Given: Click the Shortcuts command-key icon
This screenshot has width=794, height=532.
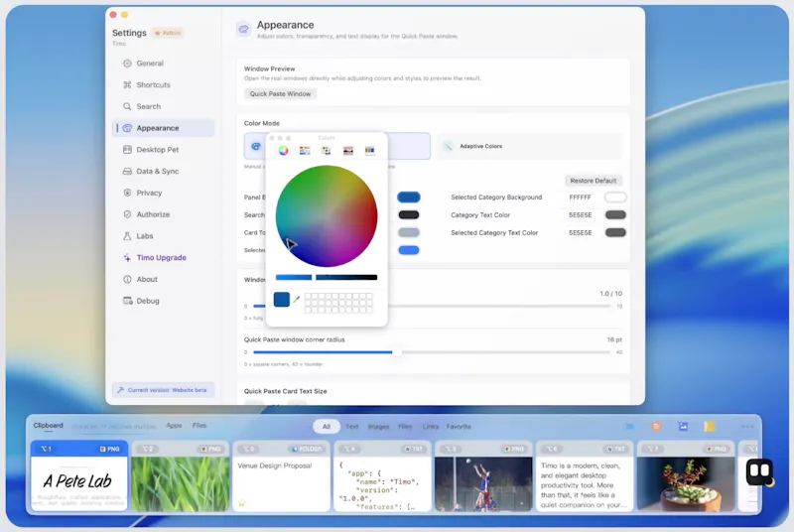Looking at the screenshot, I should (x=127, y=85).
